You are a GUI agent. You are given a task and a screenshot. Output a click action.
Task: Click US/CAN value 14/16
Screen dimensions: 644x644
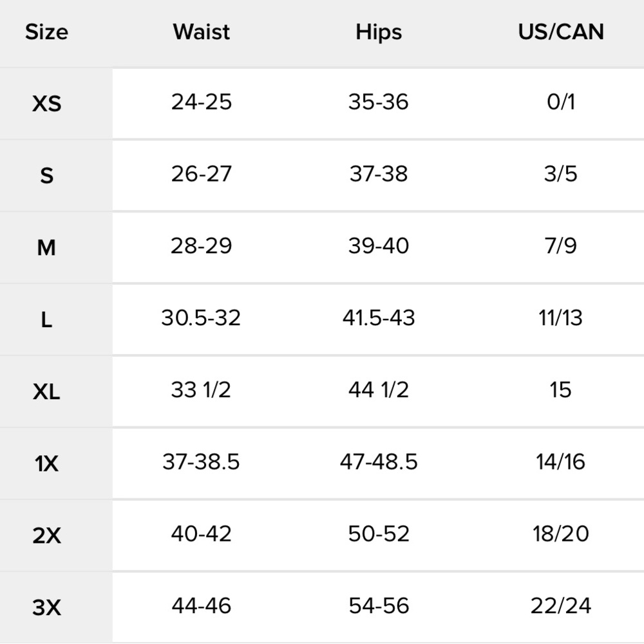561,462
